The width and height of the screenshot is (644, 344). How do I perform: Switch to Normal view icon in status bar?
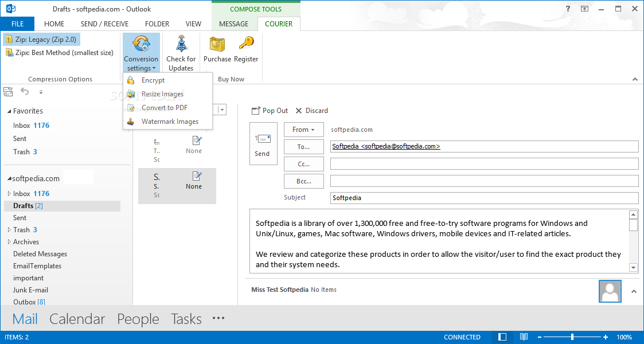coord(502,337)
